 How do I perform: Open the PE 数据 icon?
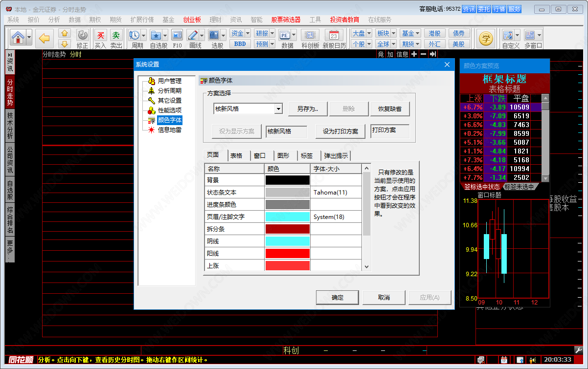click(285, 35)
